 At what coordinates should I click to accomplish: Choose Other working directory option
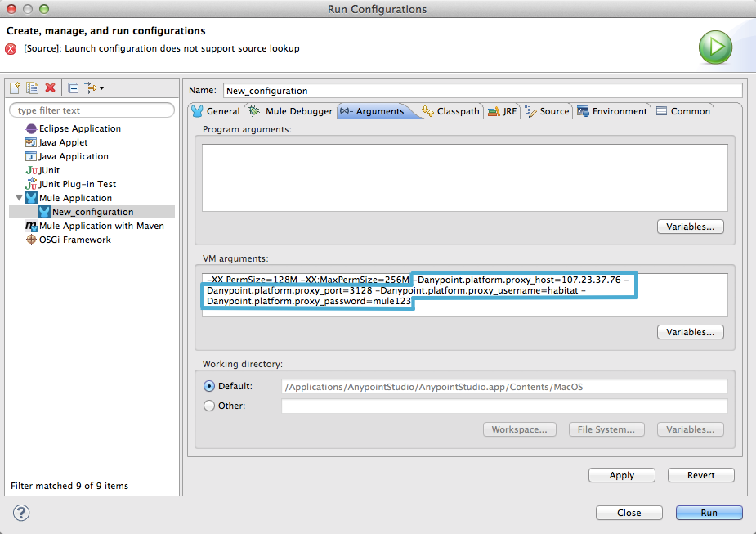click(x=210, y=406)
